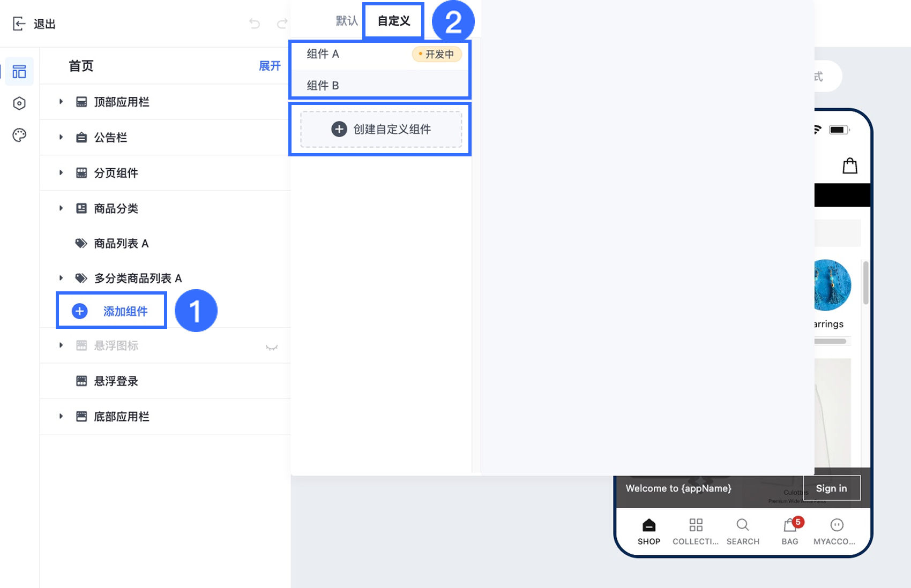Click the blue earrings product thumbnail

coord(832,285)
